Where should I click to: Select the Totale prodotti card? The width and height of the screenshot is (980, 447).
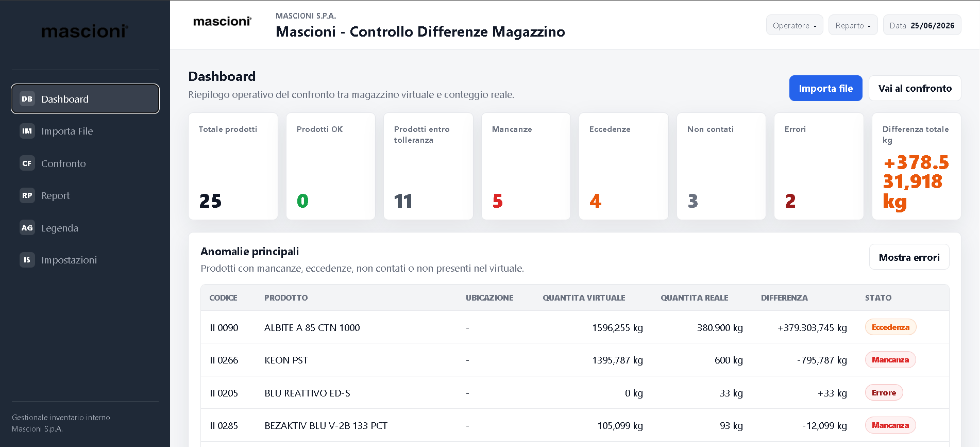[x=233, y=166]
